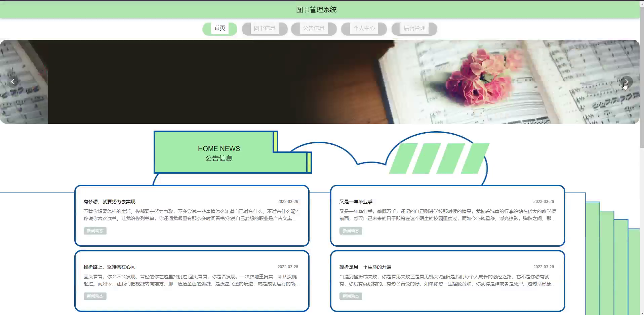Open news titled 又是一年毕业季

pyautogui.click(x=356, y=202)
